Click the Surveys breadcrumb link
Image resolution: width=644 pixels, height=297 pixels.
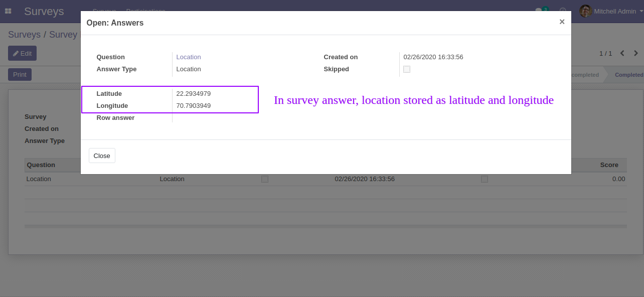[x=24, y=35]
